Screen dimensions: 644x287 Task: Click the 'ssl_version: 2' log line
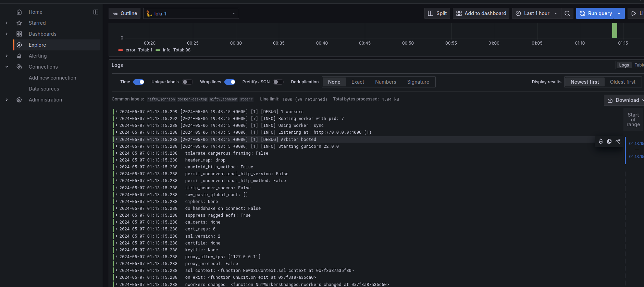[203, 236]
